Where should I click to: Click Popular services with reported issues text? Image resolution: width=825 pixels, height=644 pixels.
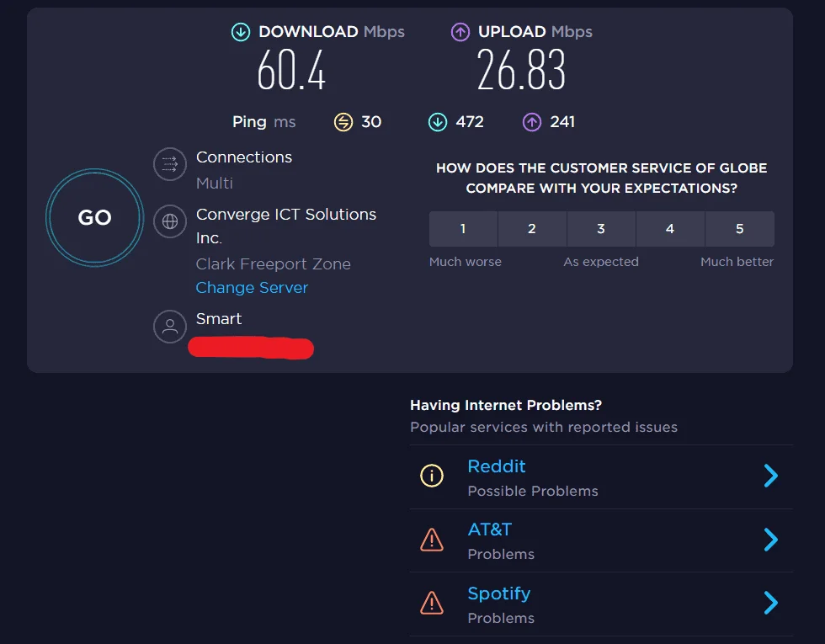[544, 428]
